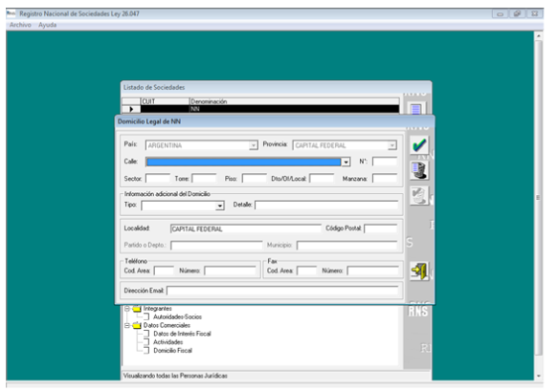Open the Archivo menu
The image size is (558, 392).
tap(20, 25)
